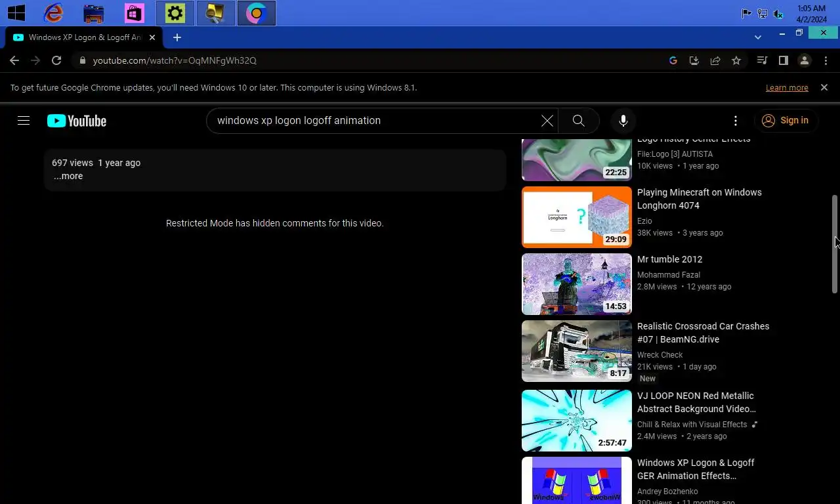
Task: Submit search with magnifier button
Action: pos(578,121)
